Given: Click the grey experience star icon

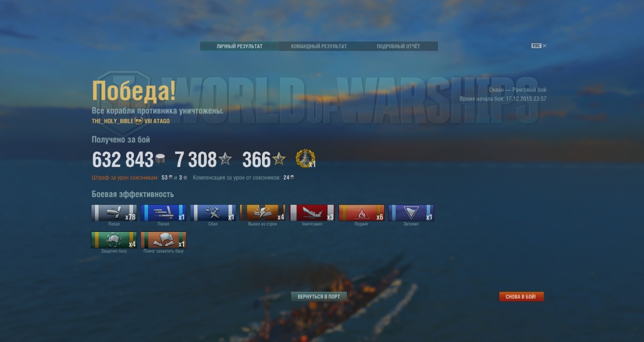Looking at the screenshot, I should click(x=225, y=159).
